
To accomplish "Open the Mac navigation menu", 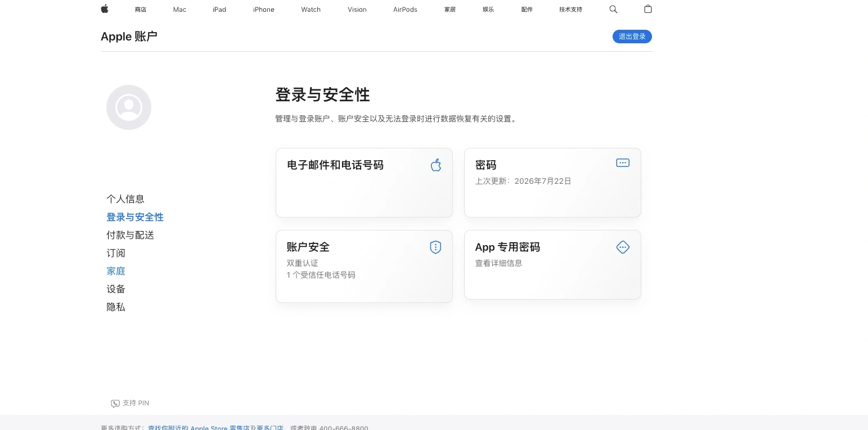I will point(179,10).
